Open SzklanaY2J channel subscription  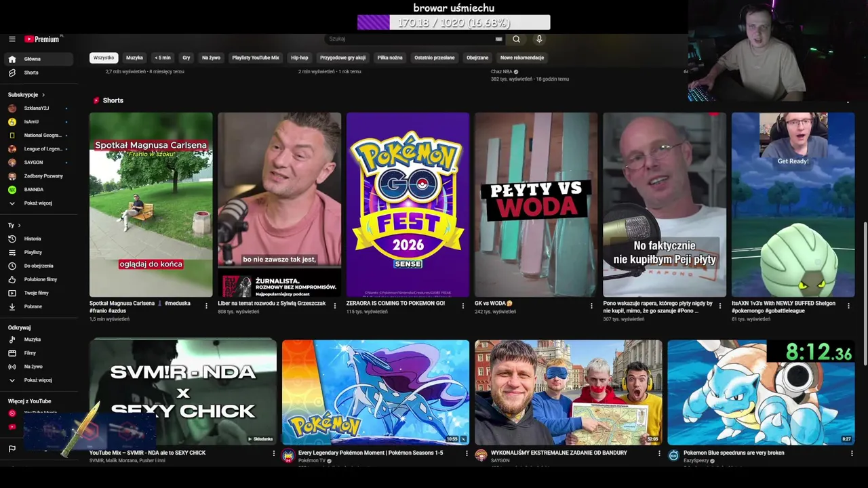[40, 108]
